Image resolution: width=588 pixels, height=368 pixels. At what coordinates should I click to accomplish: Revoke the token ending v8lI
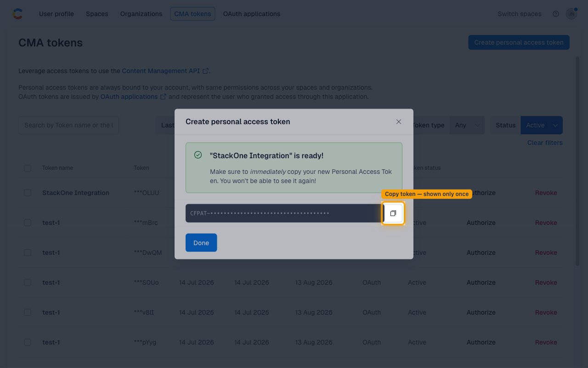pos(546,312)
